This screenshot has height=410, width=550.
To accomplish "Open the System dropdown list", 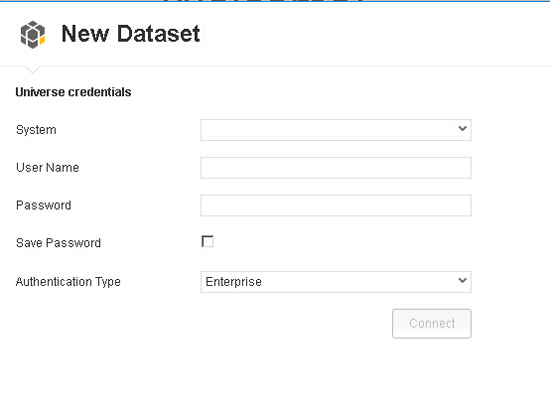I will pyautogui.click(x=336, y=130).
